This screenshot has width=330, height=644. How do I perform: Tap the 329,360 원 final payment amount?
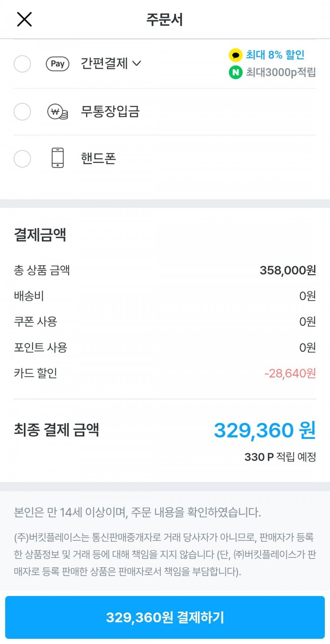point(265,430)
